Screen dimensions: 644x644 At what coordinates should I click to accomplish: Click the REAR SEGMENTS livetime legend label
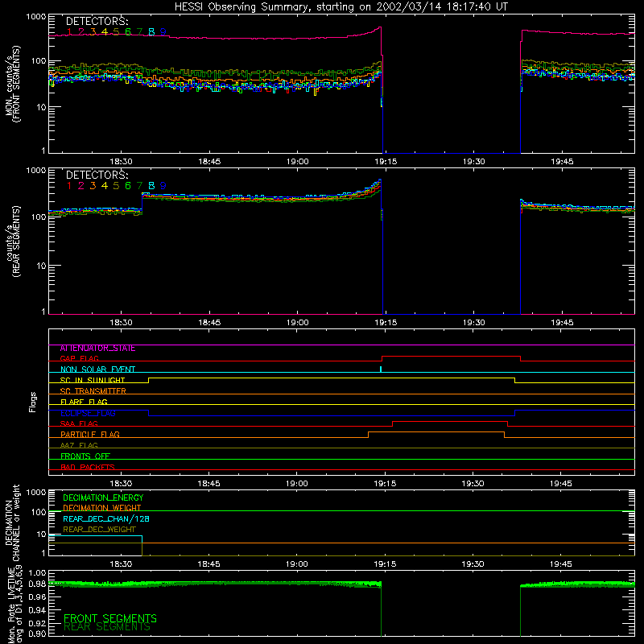pyautogui.click(x=107, y=627)
